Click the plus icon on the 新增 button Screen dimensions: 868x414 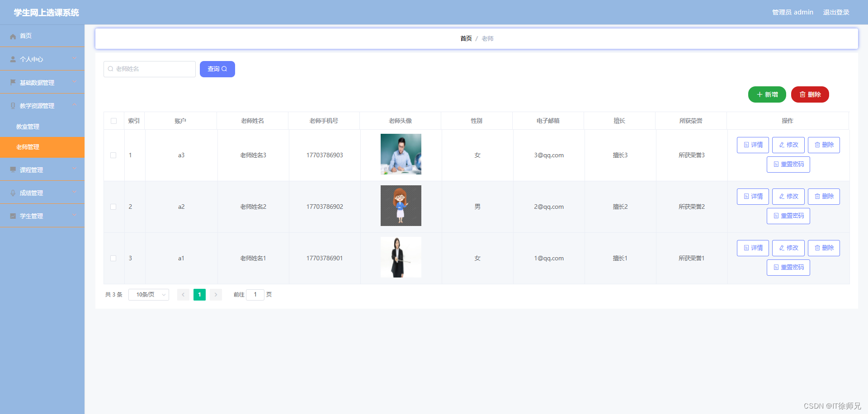(759, 94)
